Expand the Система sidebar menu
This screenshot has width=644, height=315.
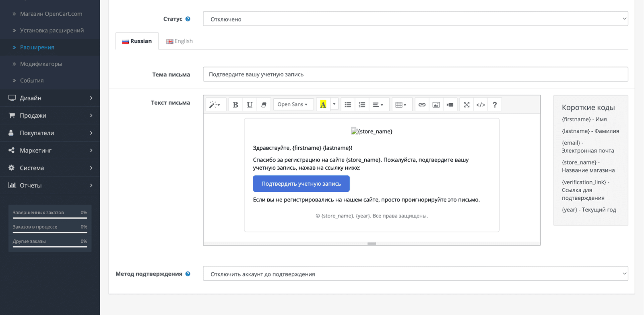(x=50, y=168)
